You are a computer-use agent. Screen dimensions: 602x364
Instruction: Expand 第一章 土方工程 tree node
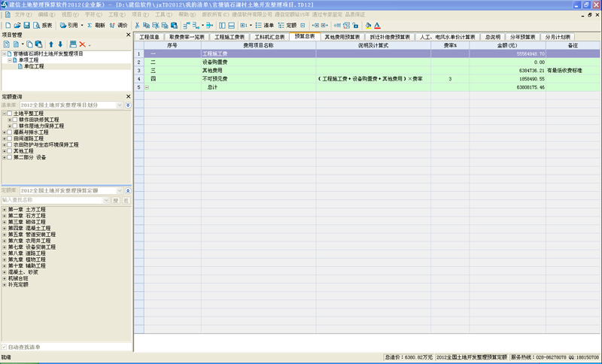coord(4,209)
